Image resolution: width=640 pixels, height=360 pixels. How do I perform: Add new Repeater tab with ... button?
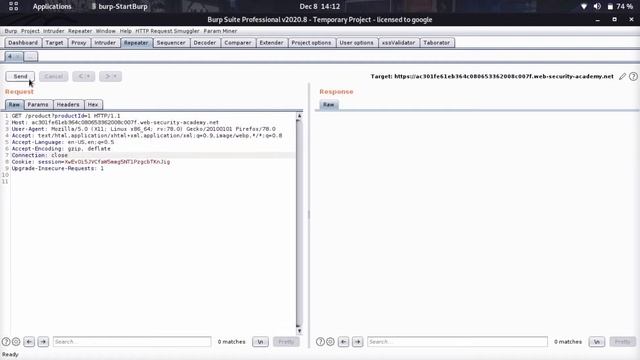(31, 57)
